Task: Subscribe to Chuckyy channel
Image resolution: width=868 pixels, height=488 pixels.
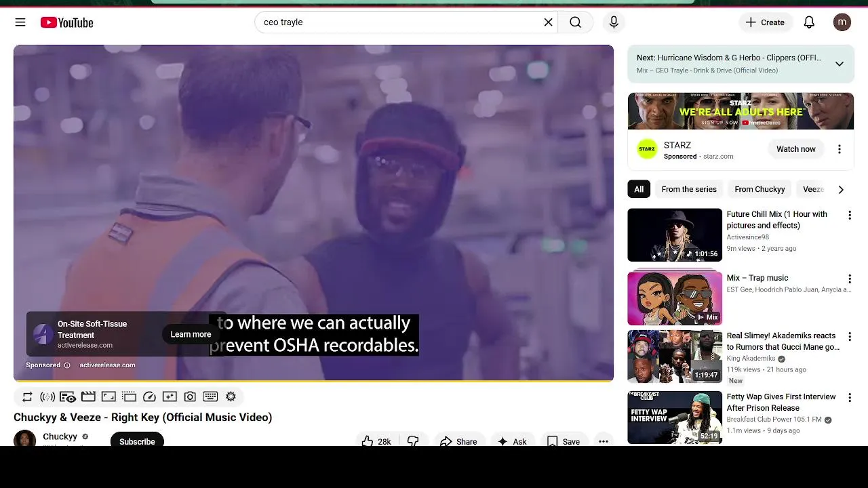Action: (x=137, y=441)
